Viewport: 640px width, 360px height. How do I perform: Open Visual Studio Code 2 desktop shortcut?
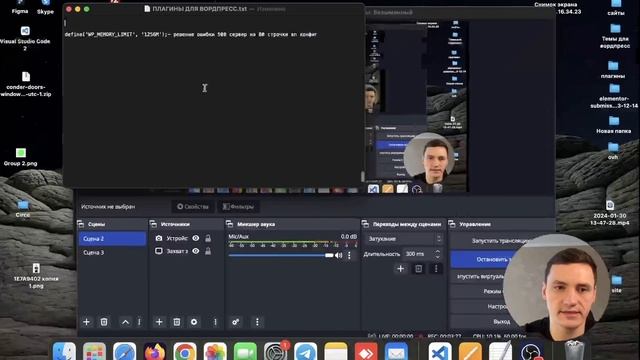pos(25,38)
